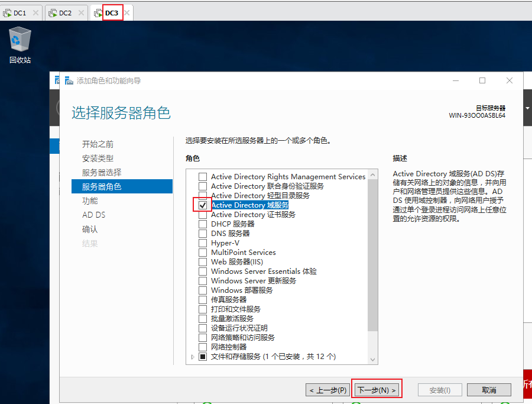Select the Web 服务器(IIS) role label
The width and height of the screenshot is (532, 404).
tap(237, 262)
